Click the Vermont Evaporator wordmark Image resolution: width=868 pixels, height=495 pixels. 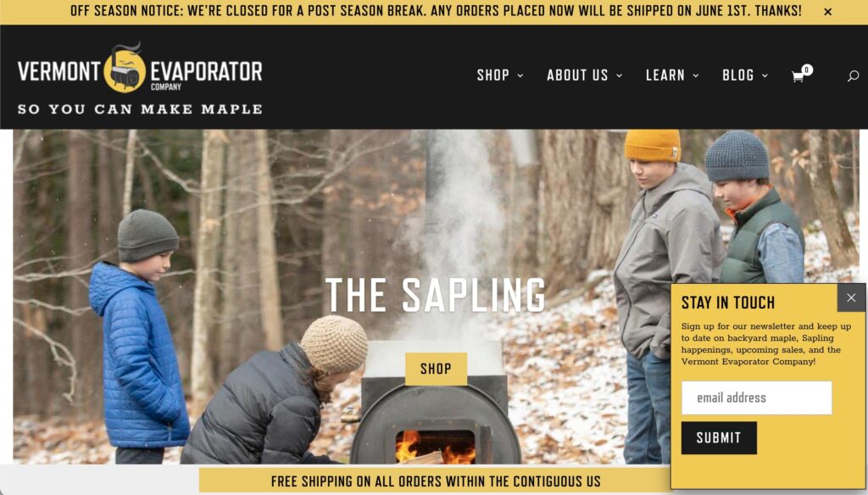click(140, 72)
